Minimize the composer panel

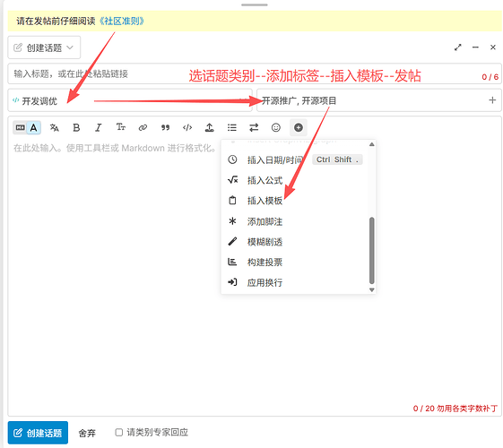475,47
